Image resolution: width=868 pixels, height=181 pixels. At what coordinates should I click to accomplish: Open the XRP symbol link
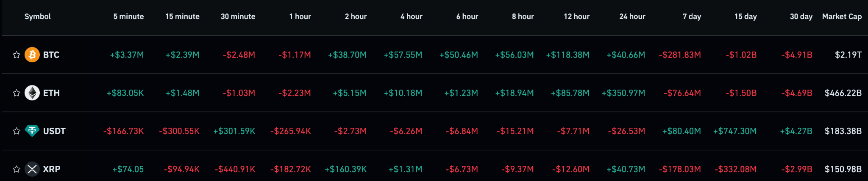pos(52,169)
